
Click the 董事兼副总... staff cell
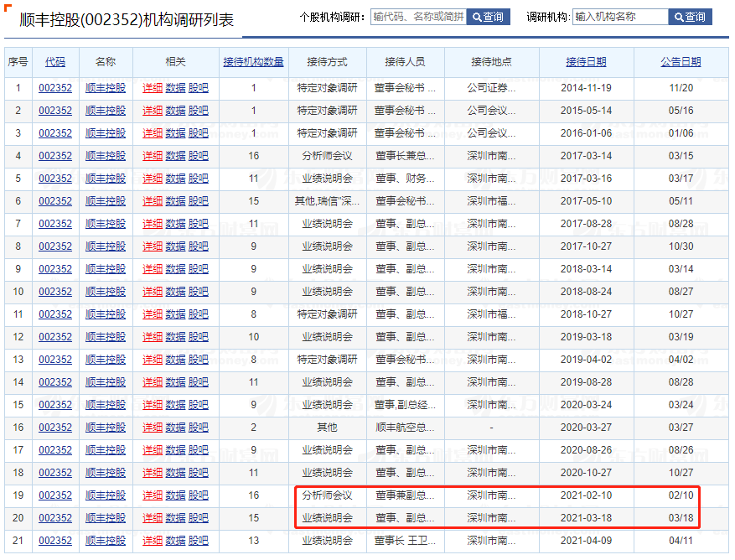tap(405, 495)
